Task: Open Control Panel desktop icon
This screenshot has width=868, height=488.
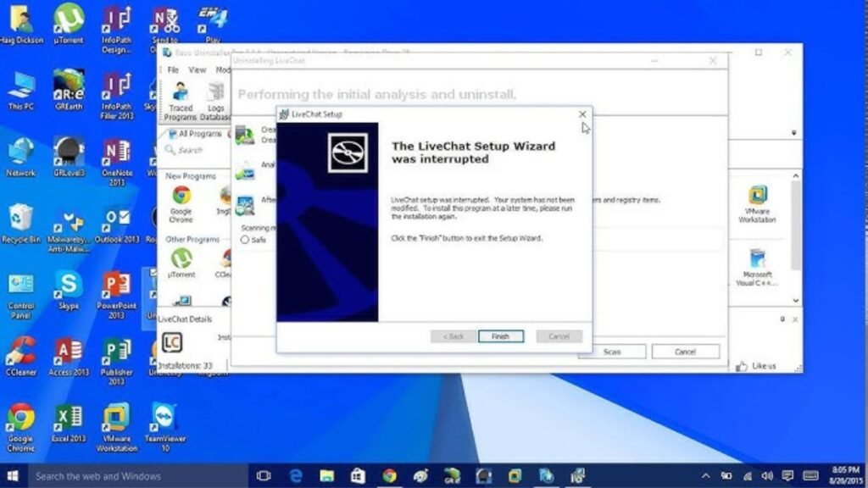Action: 21,296
